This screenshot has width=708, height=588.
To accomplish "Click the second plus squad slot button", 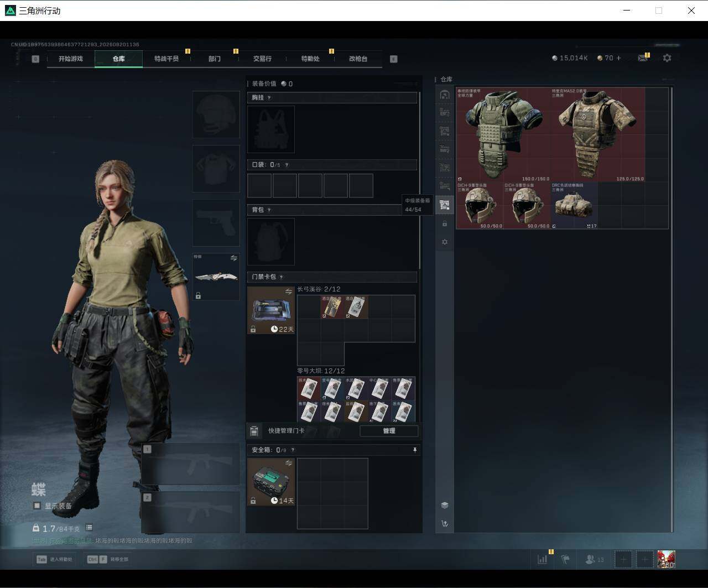I will [x=644, y=559].
